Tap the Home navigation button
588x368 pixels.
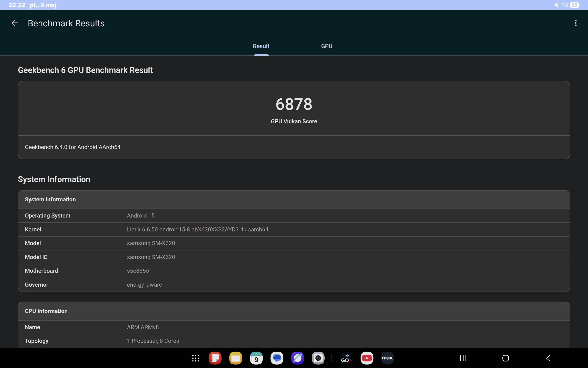point(506,358)
